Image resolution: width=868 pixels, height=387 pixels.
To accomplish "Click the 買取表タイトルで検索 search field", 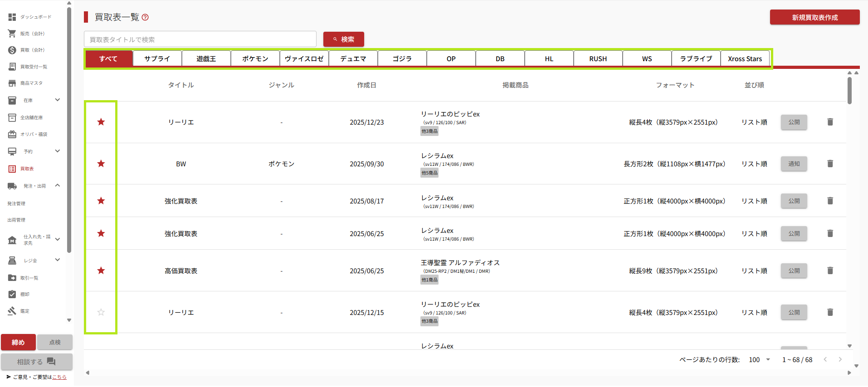I will (200, 39).
